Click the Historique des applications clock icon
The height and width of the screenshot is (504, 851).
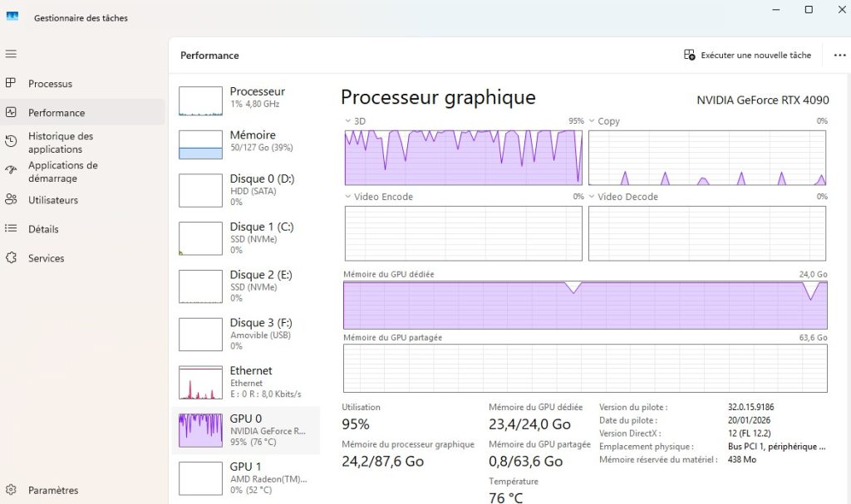11,142
